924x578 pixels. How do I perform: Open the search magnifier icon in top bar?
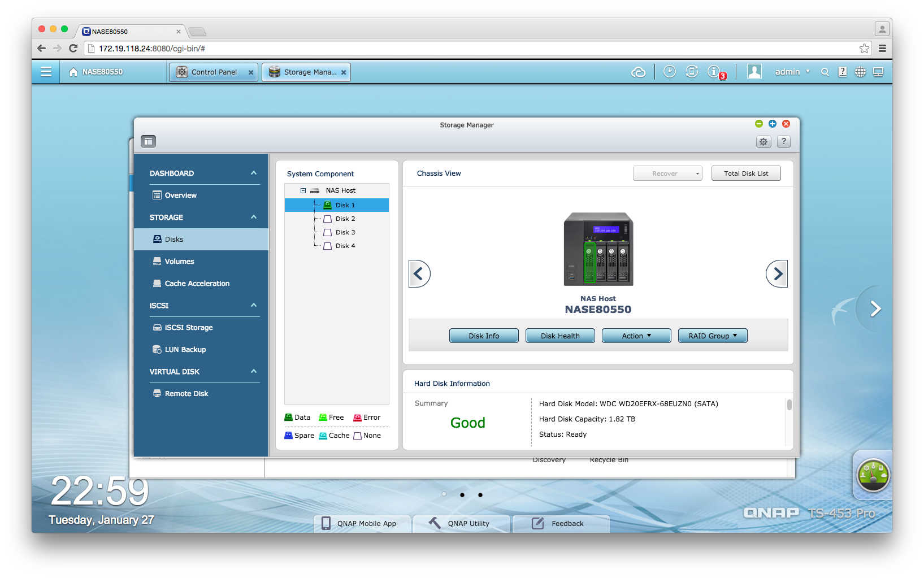point(825,72)
